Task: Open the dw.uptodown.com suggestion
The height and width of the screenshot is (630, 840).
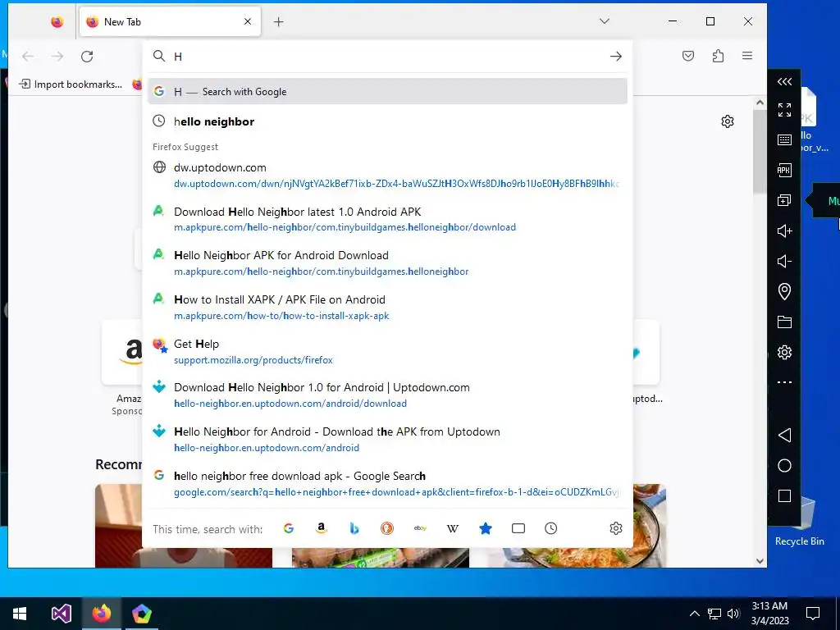Action: coord(387,176)
